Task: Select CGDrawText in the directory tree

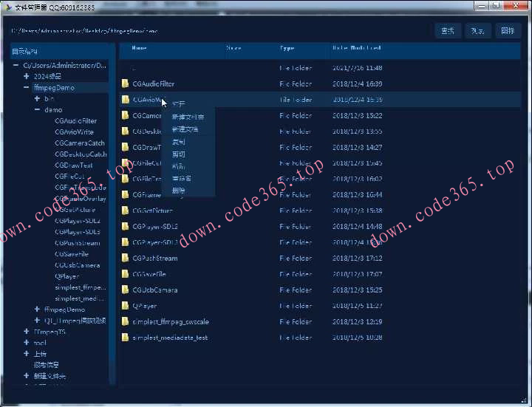Action: [x=73, y=165]
